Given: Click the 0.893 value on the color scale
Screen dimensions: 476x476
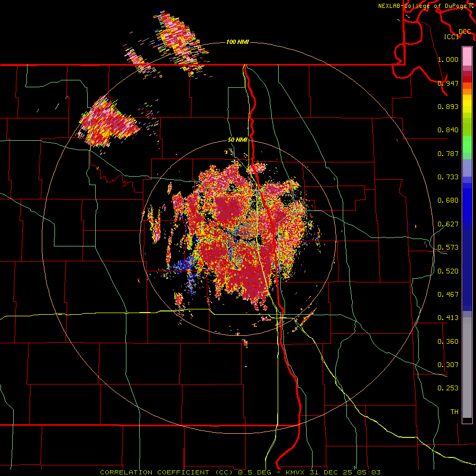Looking at the screenshot, I should click(x=448, y=106).
